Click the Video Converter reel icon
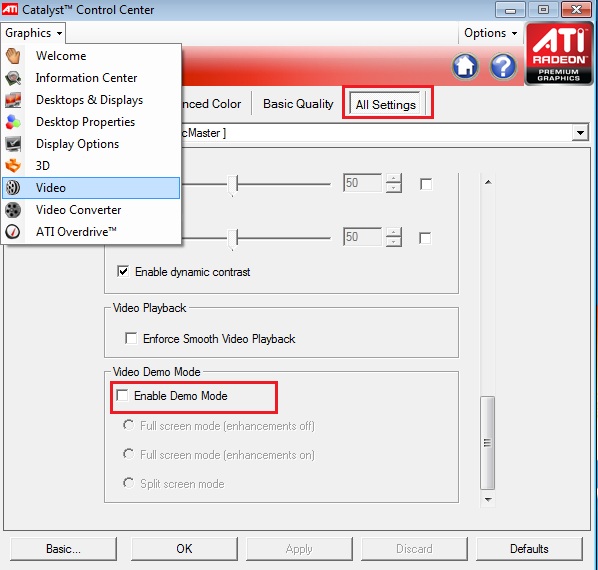598x570 pixels. [x=13, y=210]
